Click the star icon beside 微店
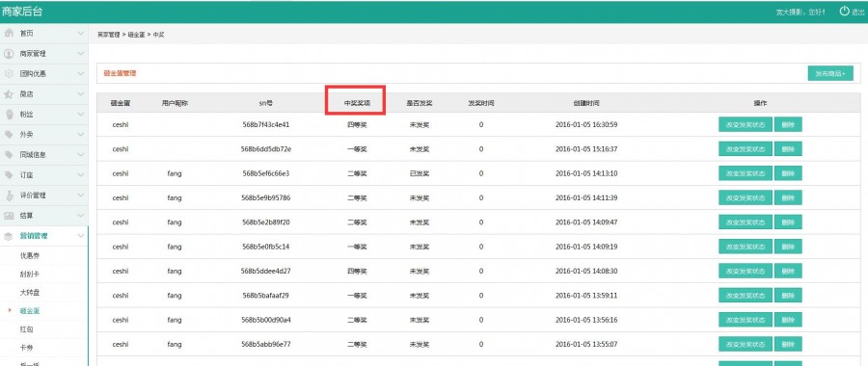 pos(9,94)
